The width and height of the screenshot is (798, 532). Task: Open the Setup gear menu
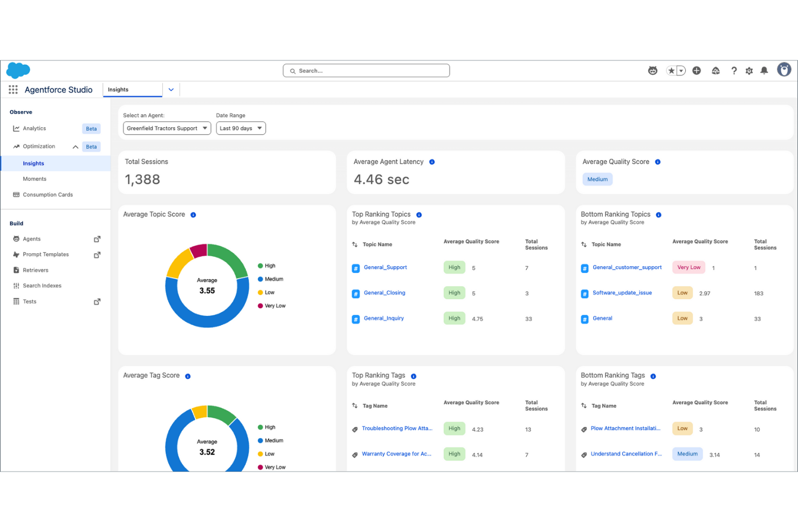pyautogui.click(x=749, y=70)
